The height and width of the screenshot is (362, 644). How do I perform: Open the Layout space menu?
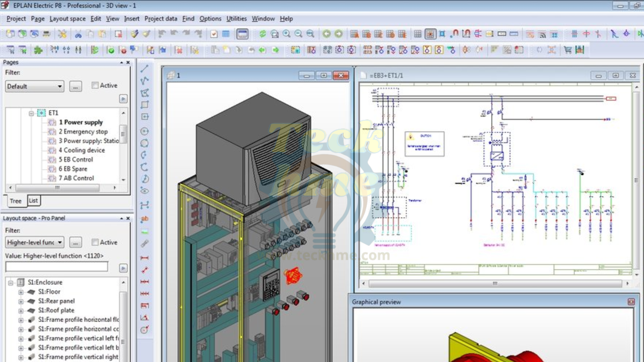(x=68, y=19)
